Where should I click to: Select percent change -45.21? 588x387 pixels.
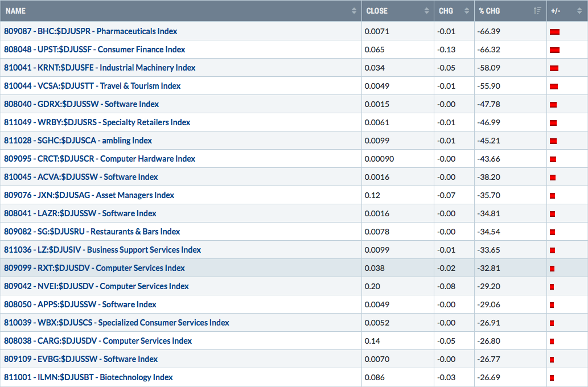click(488, 141)
